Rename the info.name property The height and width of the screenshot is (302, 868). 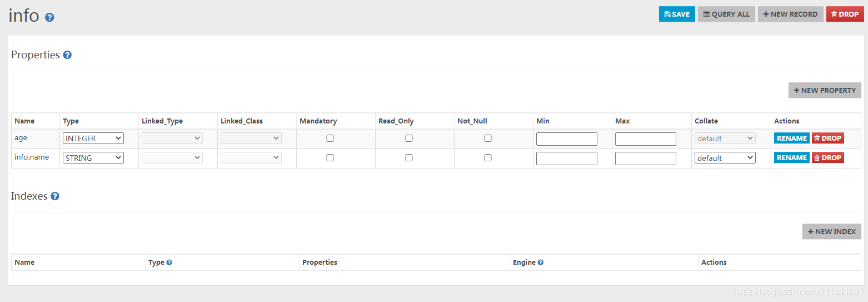point(791,158)
